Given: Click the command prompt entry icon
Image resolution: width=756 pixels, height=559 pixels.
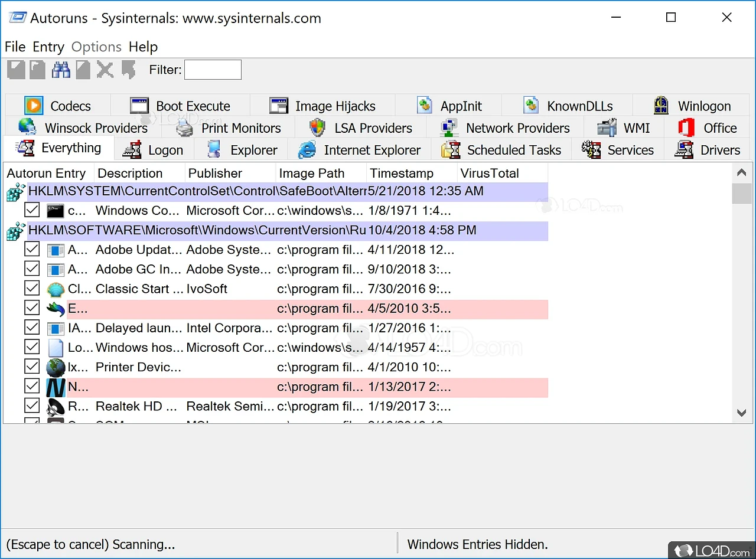Looking at the screenshot, I should [x=56, y=211].
